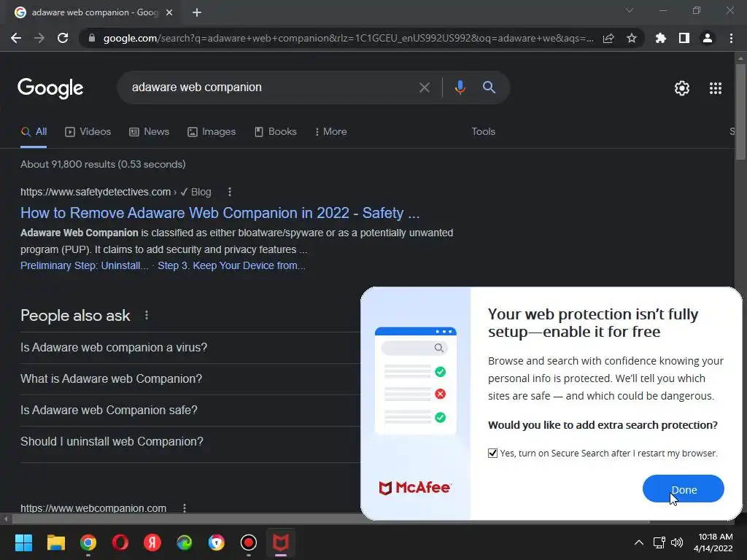747x560 pixels.
Task: Open the screen recorder taskbar icon
Action: click(x=249, y=542)
